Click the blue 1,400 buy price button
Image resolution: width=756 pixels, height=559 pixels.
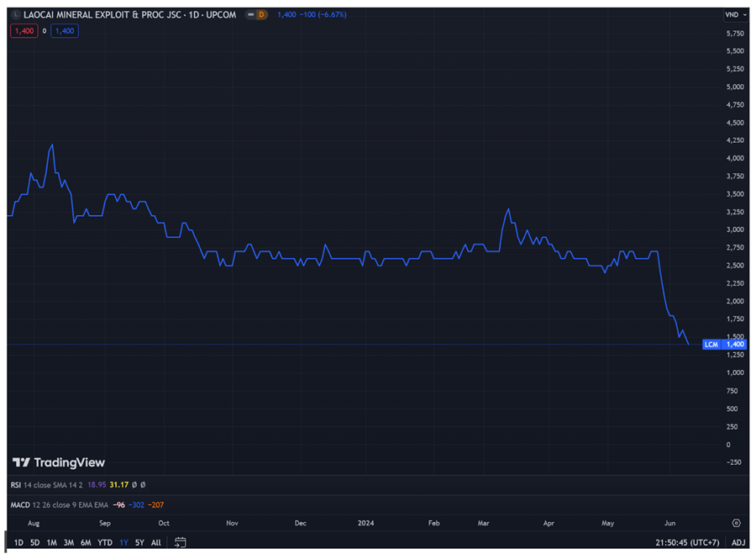pos(64,31)
